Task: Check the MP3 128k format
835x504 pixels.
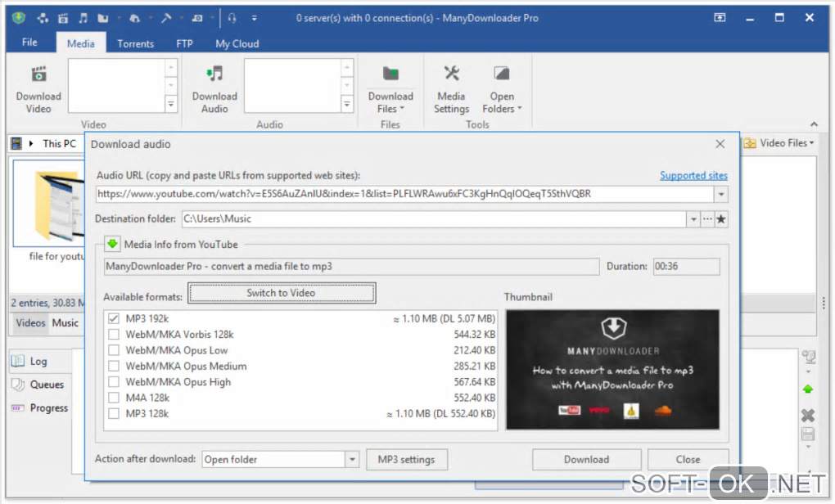Action: pos(114,413)
